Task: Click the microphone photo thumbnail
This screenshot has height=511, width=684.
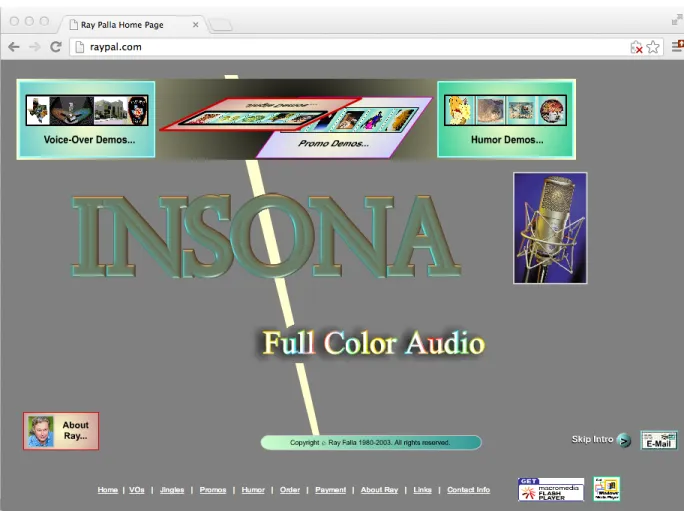Action: tap(550, 228)
